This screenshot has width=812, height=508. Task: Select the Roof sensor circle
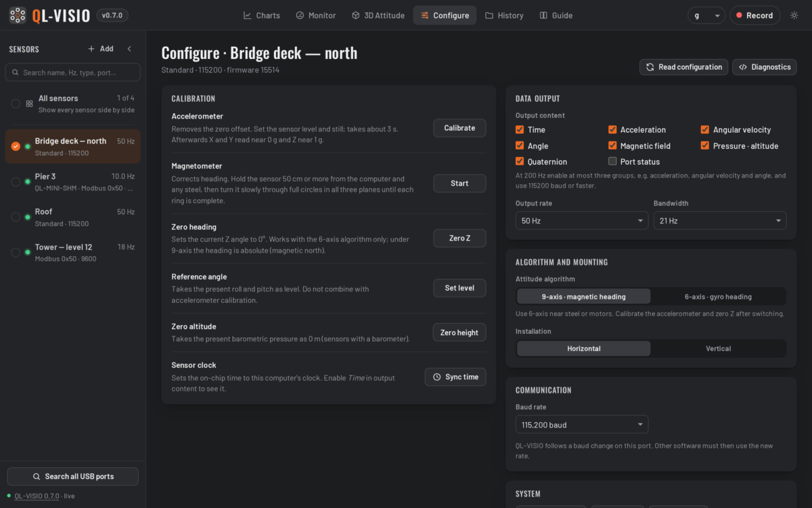coord(16,217)
